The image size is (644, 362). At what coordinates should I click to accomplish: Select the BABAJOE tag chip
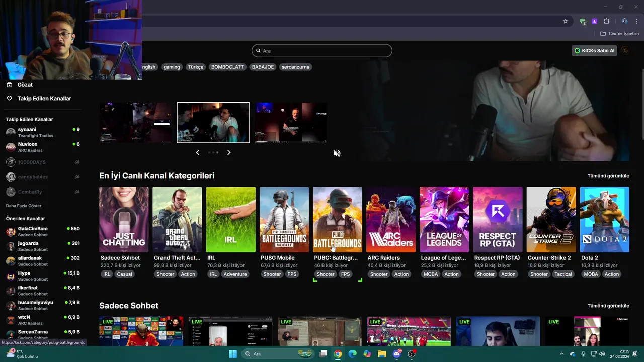(x=263, y=67)
